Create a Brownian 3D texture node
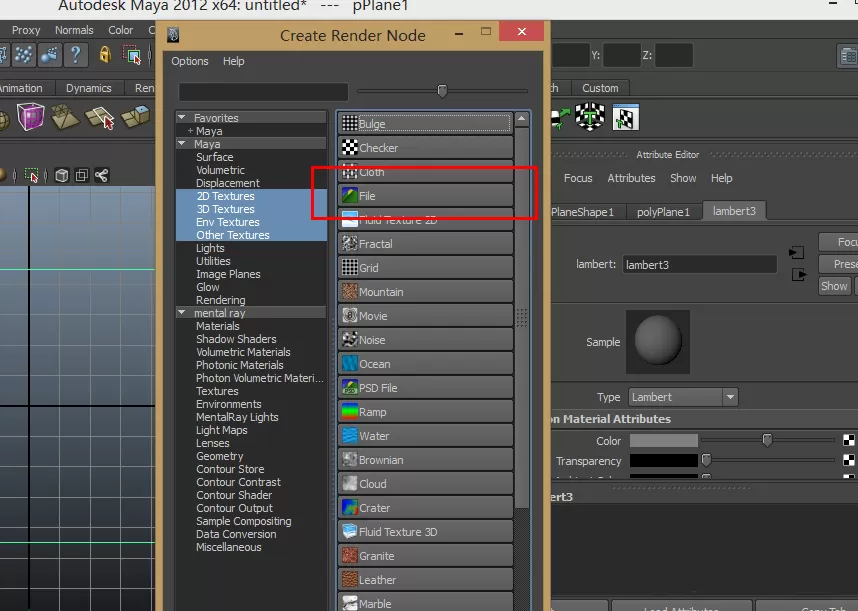The width and height of the screenshot is (858, 611). pyautogui.click(x=426, y=461)
